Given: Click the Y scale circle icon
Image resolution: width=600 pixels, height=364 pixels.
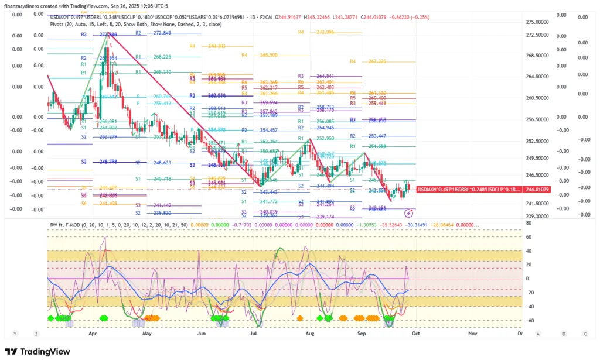Looking at the screenshot, I should click(15, 334).
